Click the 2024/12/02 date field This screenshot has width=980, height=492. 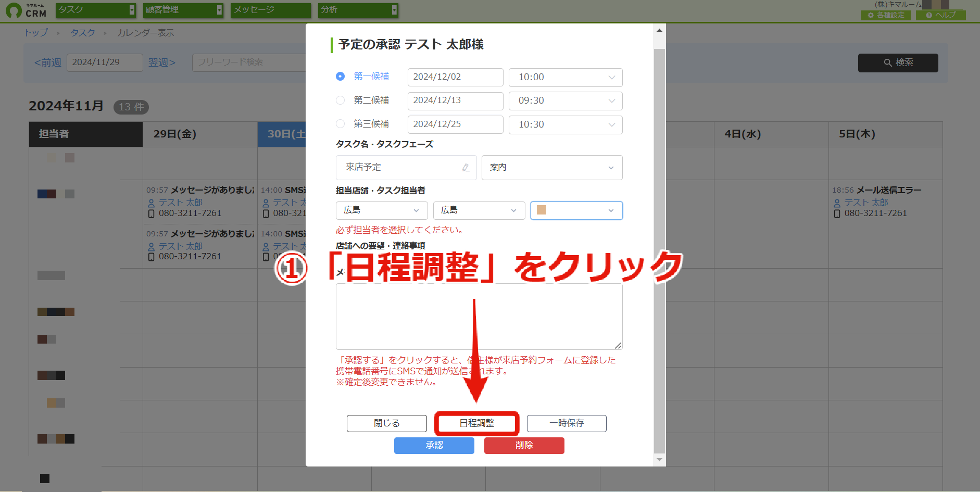point(455,77)
